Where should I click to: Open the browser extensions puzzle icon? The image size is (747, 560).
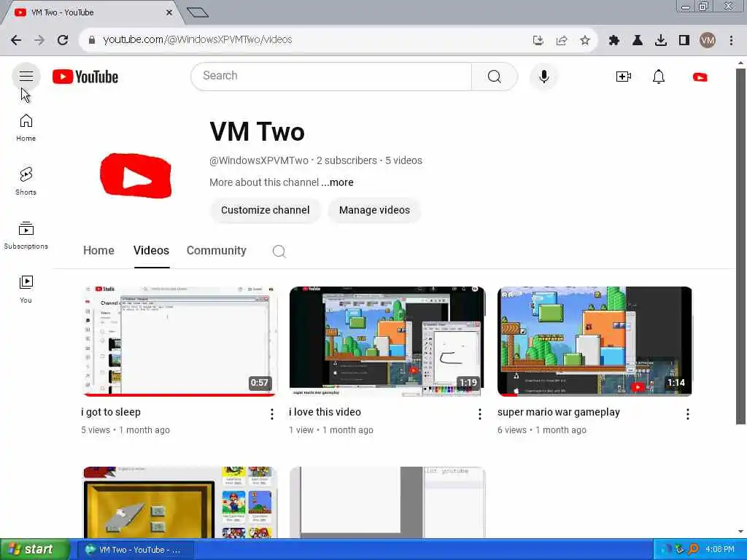pyautogui.click(x=614, y=41)
